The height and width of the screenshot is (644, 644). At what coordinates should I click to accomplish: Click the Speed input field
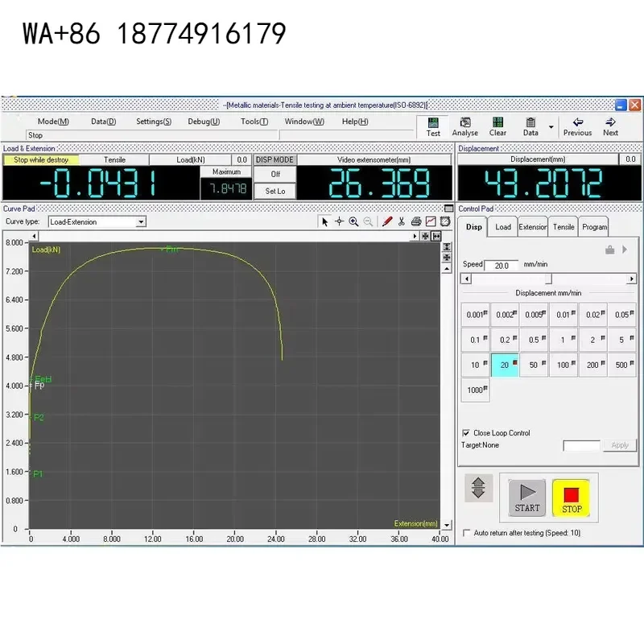click(501, 266)
